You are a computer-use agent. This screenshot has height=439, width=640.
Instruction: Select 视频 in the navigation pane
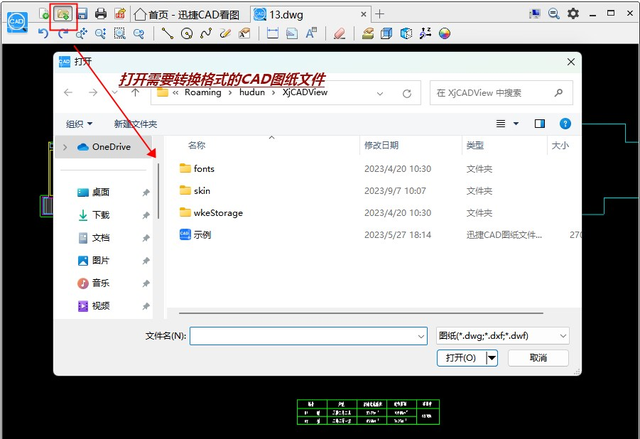(x=101, y=306)
